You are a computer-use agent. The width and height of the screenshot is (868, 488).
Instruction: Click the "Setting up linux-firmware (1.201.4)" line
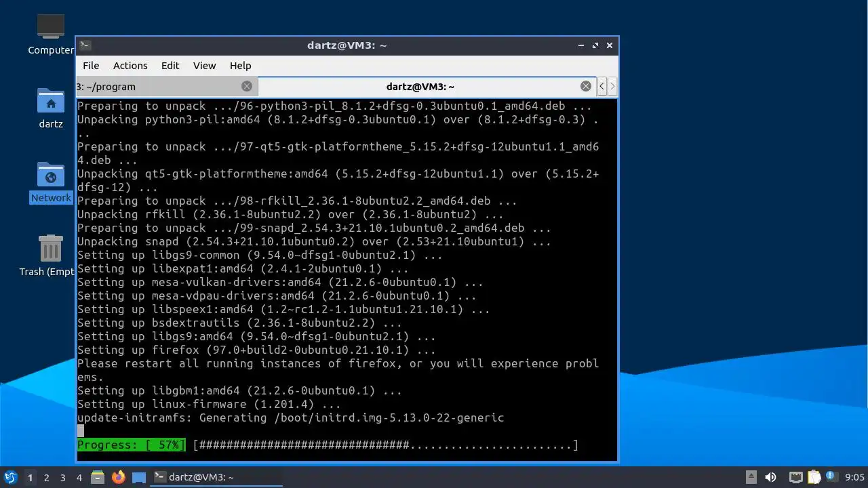click(x=209, y=405)
